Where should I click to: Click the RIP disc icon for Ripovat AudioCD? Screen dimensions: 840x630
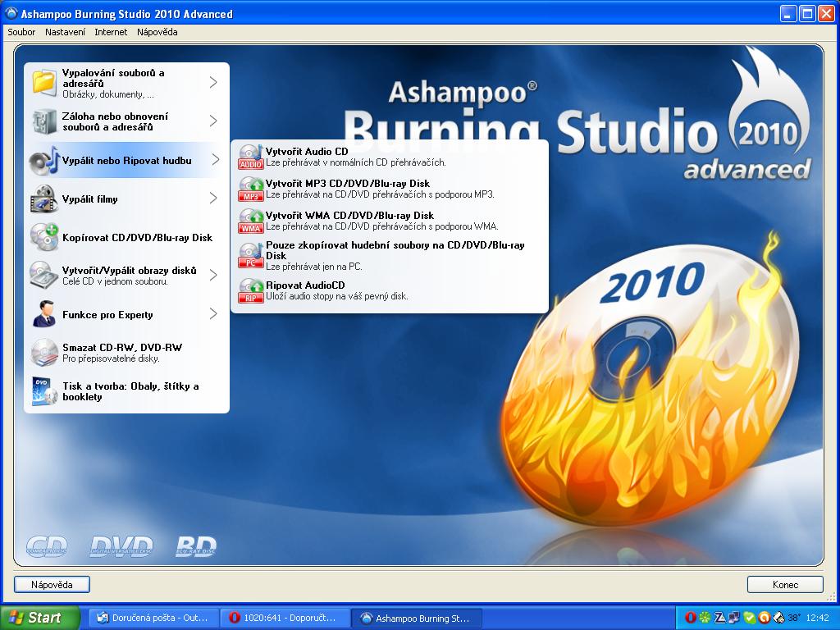click(x=251, y=291)
